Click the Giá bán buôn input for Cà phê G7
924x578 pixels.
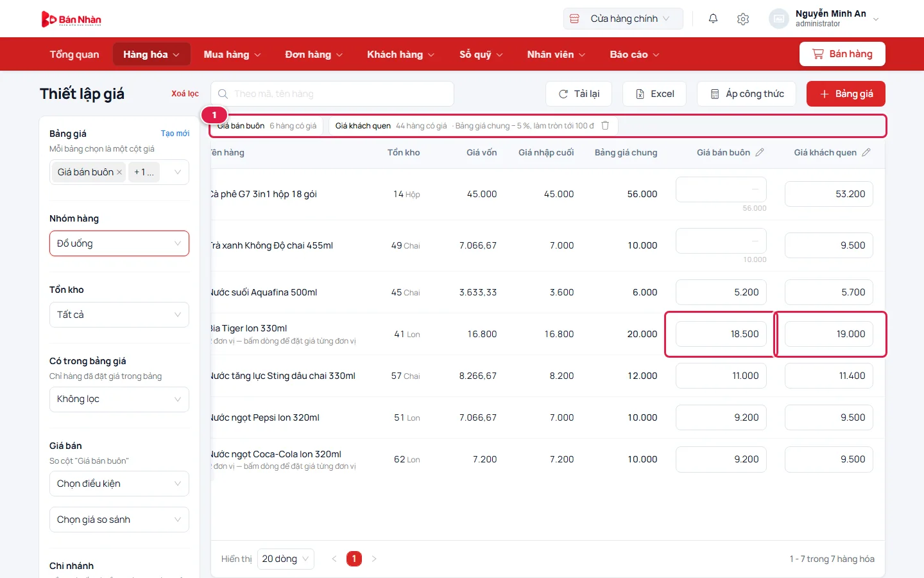click(721, 189)
